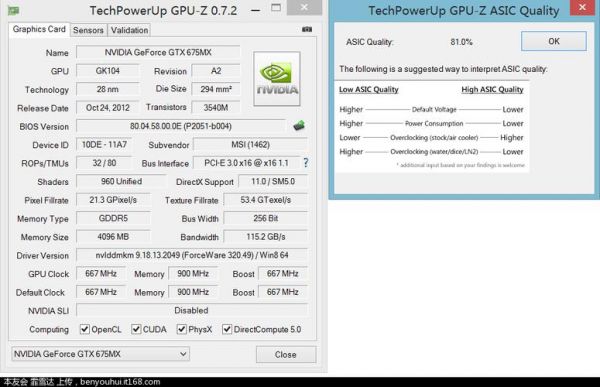Click the Driver Version field nvlddmkm 9.18.13.2049

192,255
